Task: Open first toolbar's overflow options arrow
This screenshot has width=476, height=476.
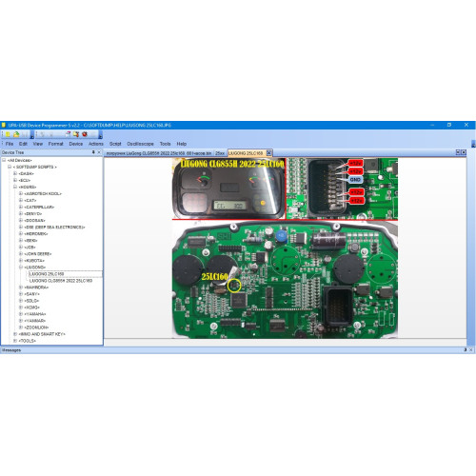Action: coord(32,134)
